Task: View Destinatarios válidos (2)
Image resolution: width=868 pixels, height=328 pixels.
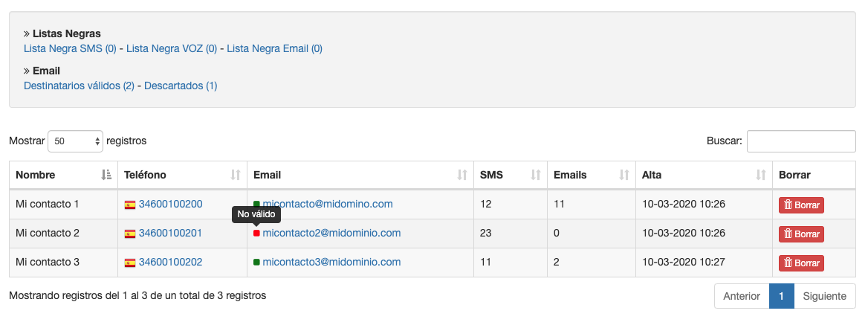Action: [x=79, y=86]
